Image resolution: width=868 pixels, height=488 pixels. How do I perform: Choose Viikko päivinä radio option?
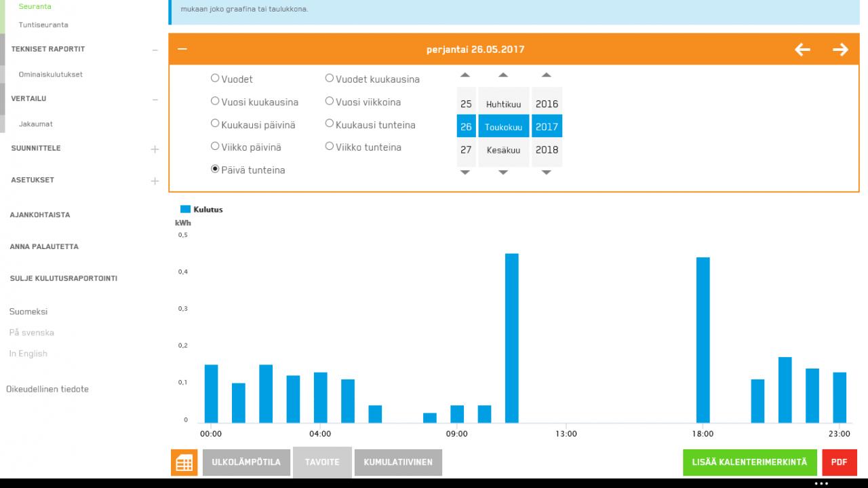(x=215, y=147)
